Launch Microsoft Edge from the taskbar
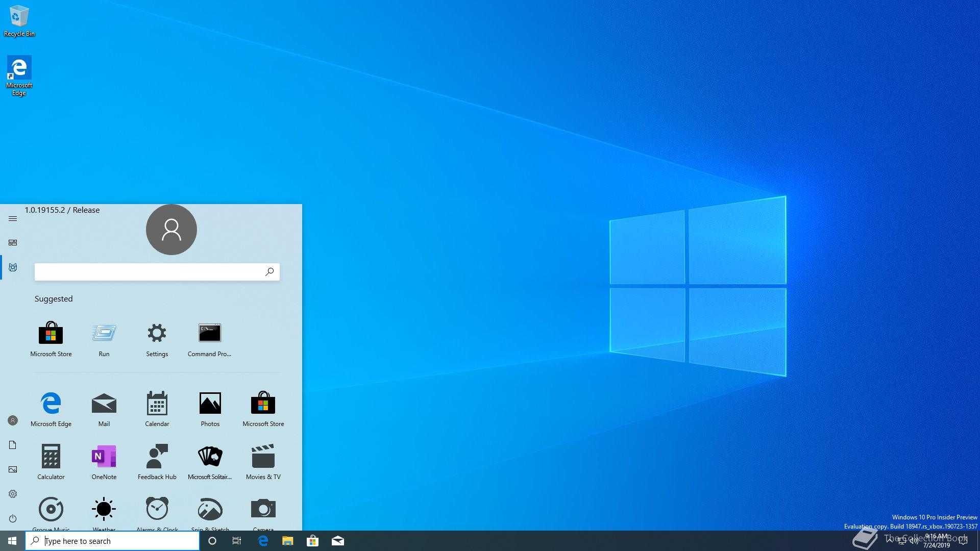Image resolution: width=980 pixels, height=551 pixels. [x=263, y=541]
